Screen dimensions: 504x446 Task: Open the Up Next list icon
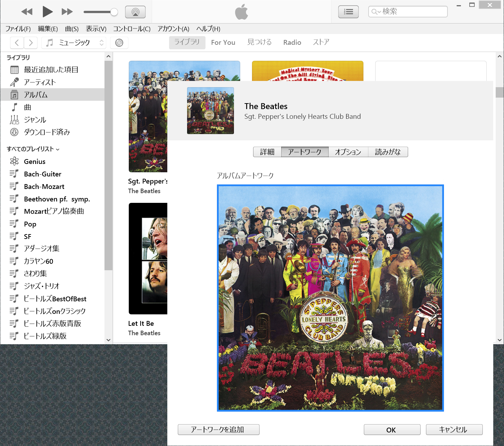click(x=348, y=12)
